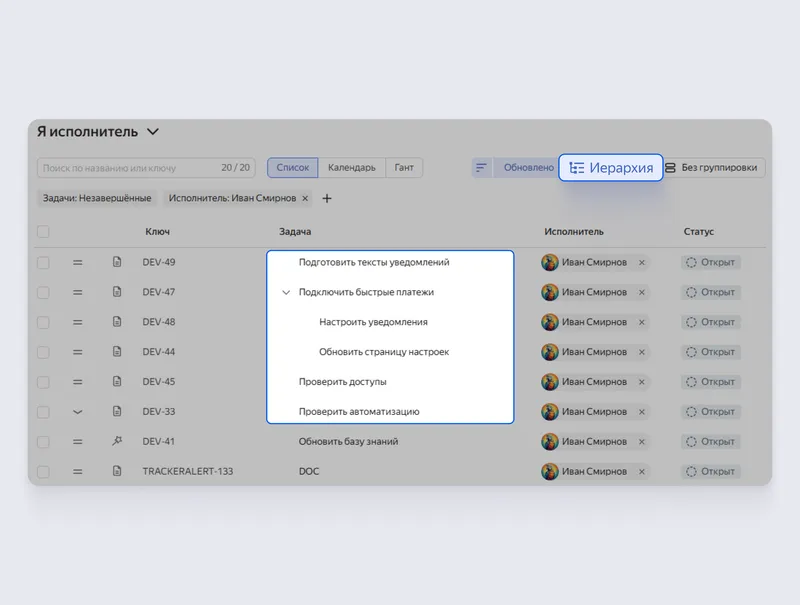The image size is (800, 605).
Task: Open the DEV-41 task key link
Action: (x=159, y=441)
